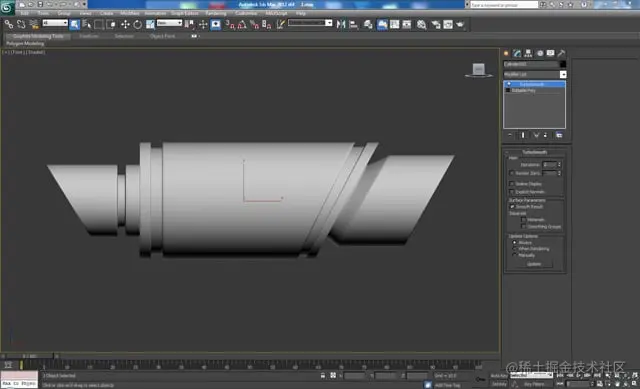
Task: Click the Select and Manipulate icon
Action: [x=203, y=24]
